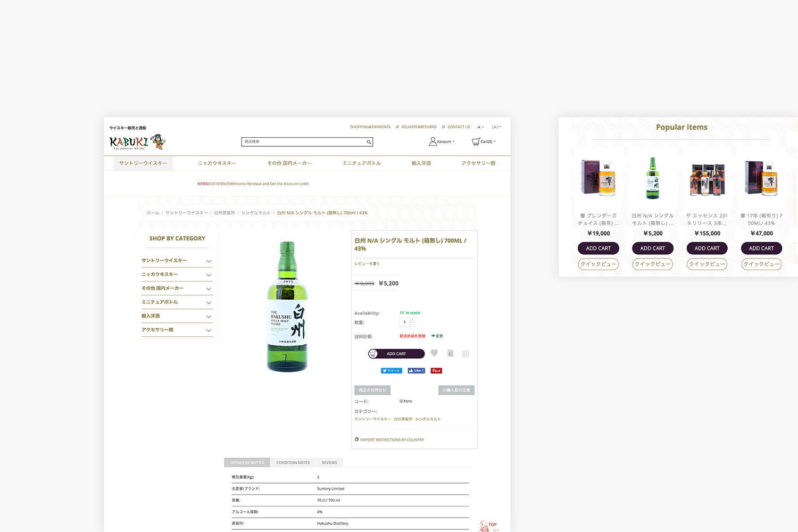798x532 pixels.
Task: Select ニッカウヰスキー in the main navigation
Action: 217,163
